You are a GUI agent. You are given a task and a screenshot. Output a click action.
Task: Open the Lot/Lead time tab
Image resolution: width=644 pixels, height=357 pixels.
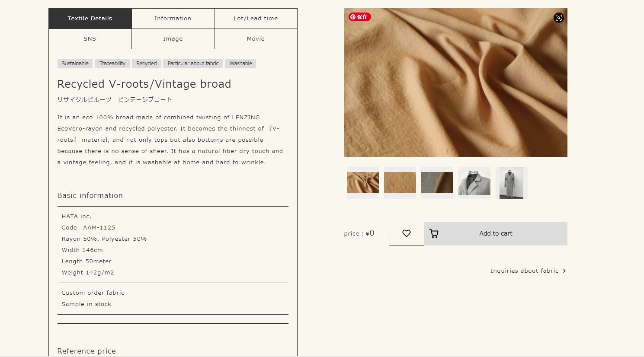click(256, 19)
